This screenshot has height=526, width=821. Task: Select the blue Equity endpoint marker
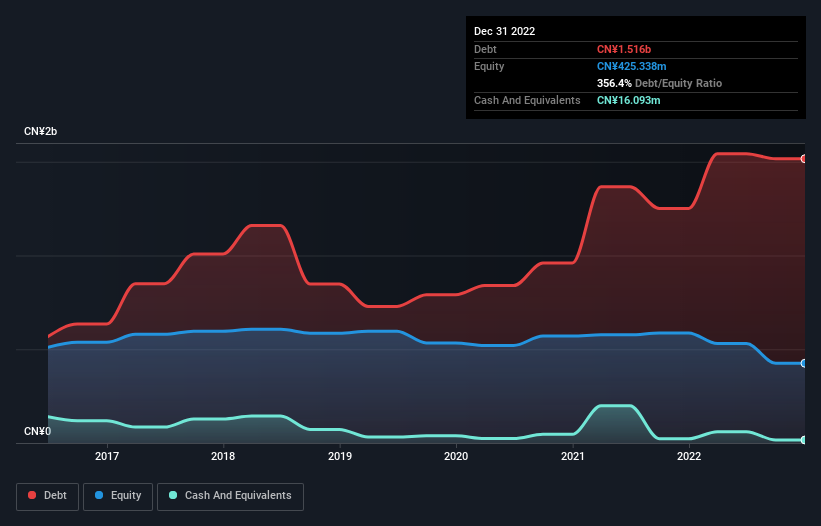tap(804, 363)
